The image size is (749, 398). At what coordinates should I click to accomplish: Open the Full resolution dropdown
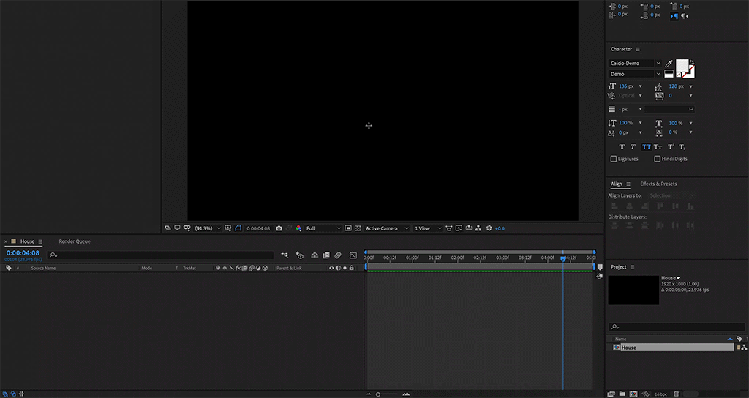click(323, 228)
